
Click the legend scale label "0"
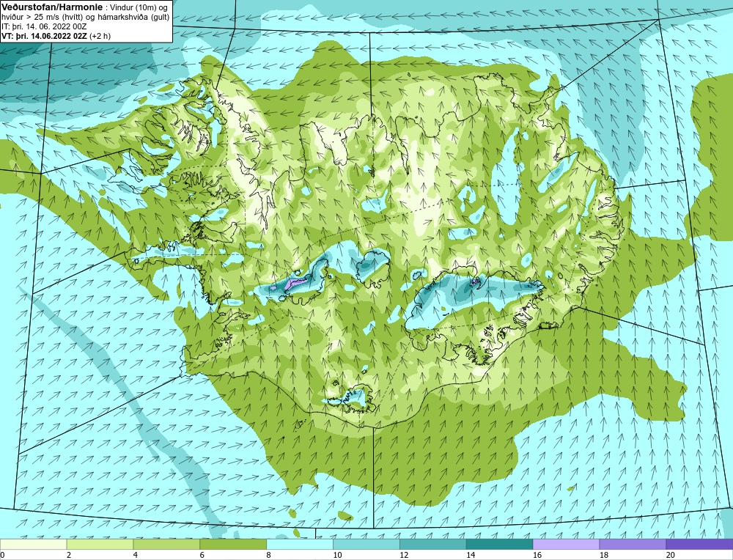pyautogui.click(x=2, y=555)
